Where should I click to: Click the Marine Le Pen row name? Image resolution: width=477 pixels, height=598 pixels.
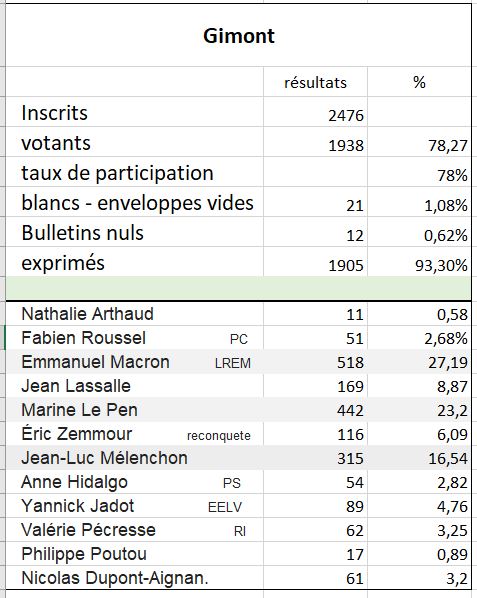pos(79,410)
